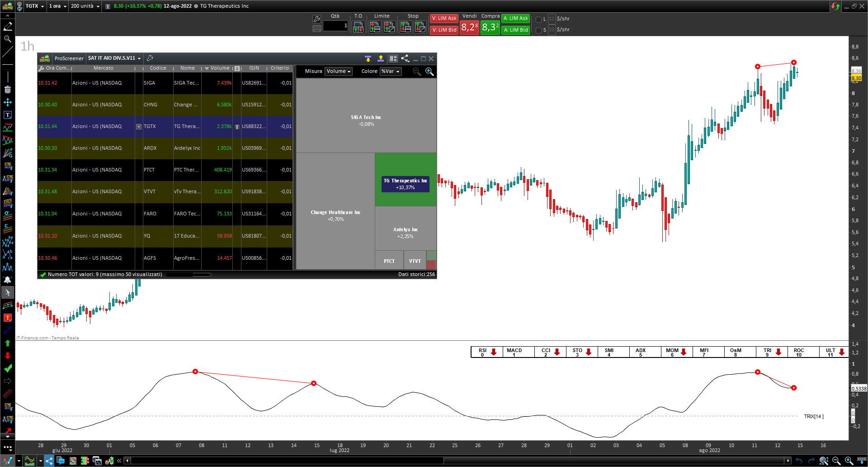Select the green up arrow marker tool

tap(8, 343)
